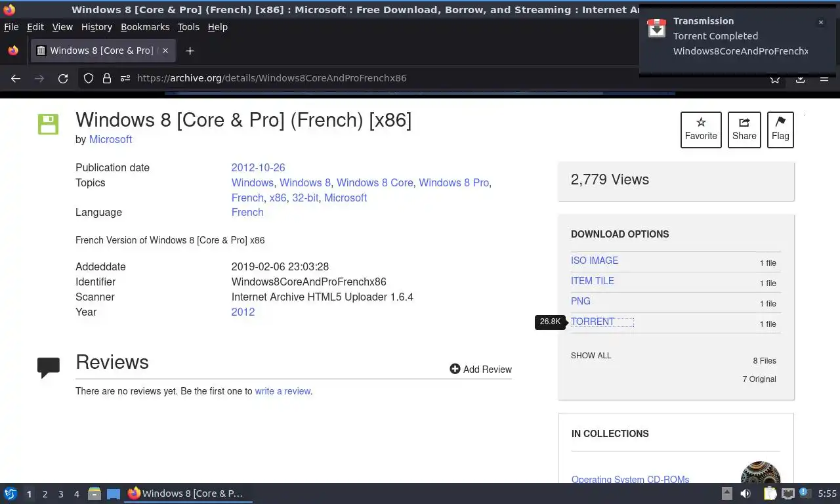The image size is (840, 504).
Task: Click the green floppy disk software icon
Action: click(48, 124)
